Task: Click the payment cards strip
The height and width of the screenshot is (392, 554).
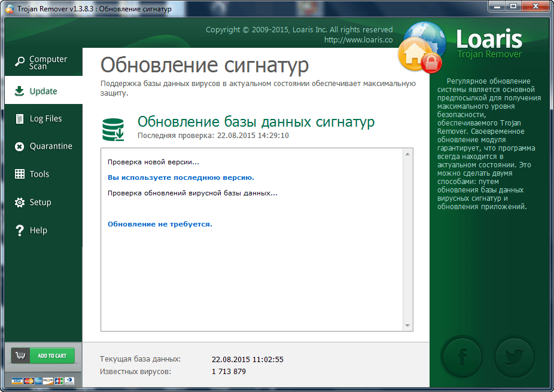Action: click(42, 381)
